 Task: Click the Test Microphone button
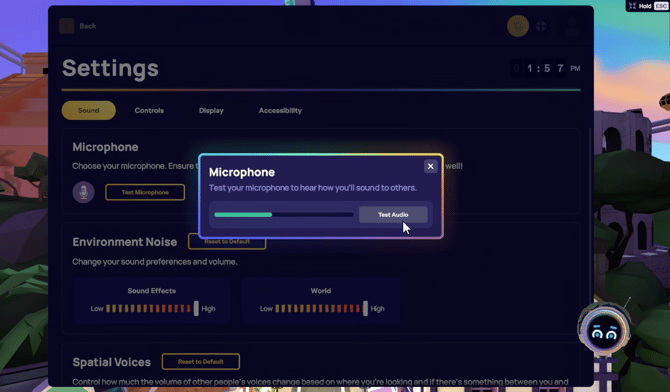click(x=145, y=192)
